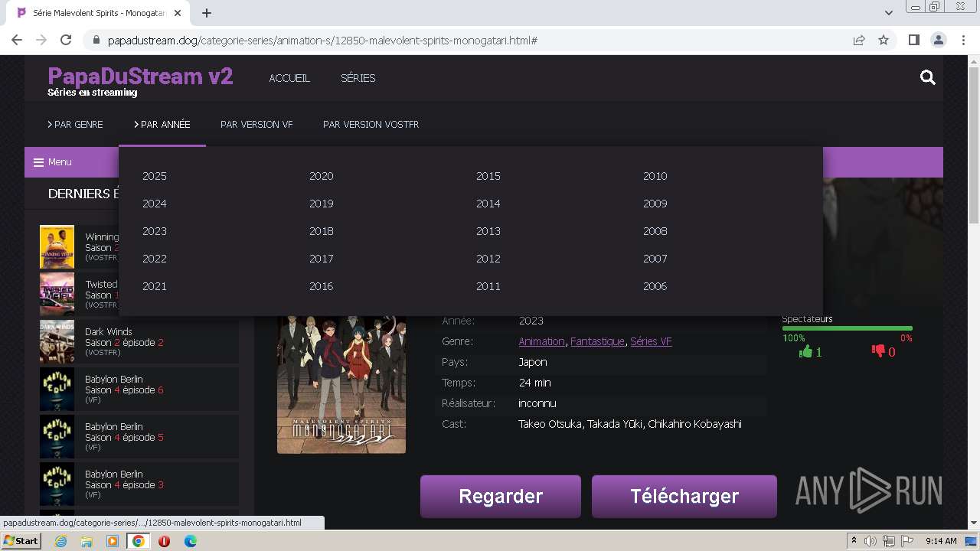The width and height of the screenshot is (980, 551).
Task: Open the Chrome profile avatar icon
Action: tap(938, 40)
